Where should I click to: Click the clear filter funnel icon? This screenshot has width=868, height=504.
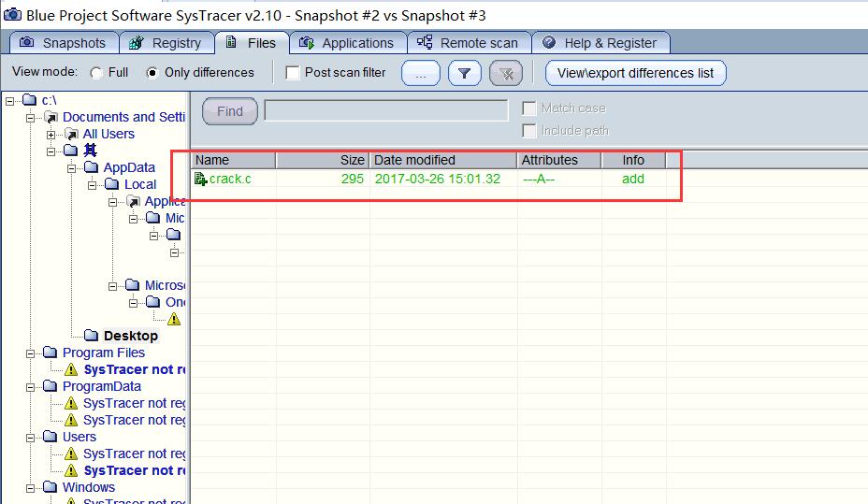click(x=506, y=73)
